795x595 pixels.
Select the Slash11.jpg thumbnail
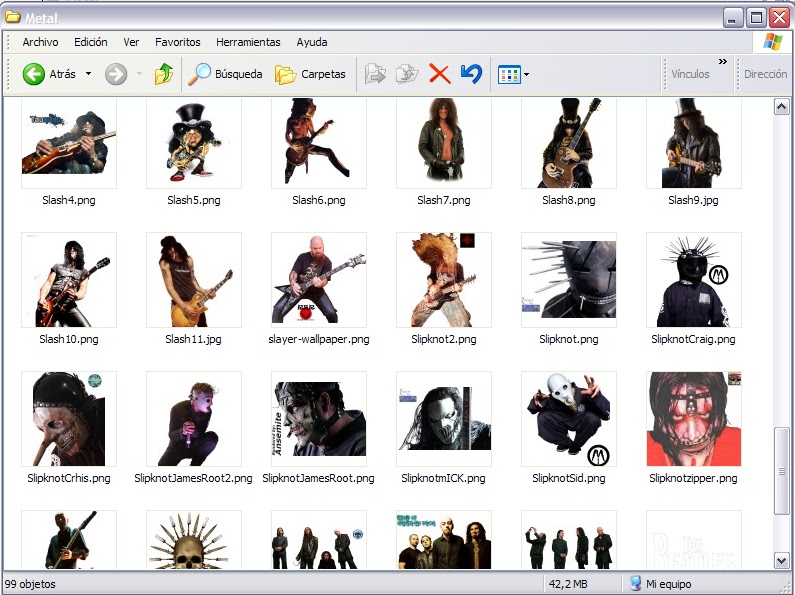[x=194, y=280]
